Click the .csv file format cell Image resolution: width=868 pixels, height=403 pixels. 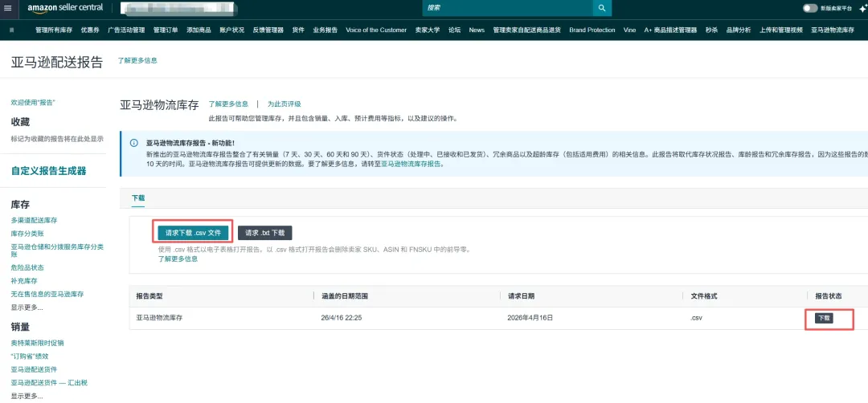pyautogui.click(x=697, y=319)
